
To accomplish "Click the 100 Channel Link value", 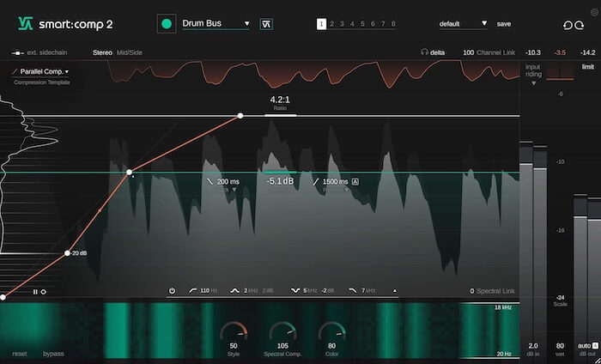I will [x=468, y=53].
